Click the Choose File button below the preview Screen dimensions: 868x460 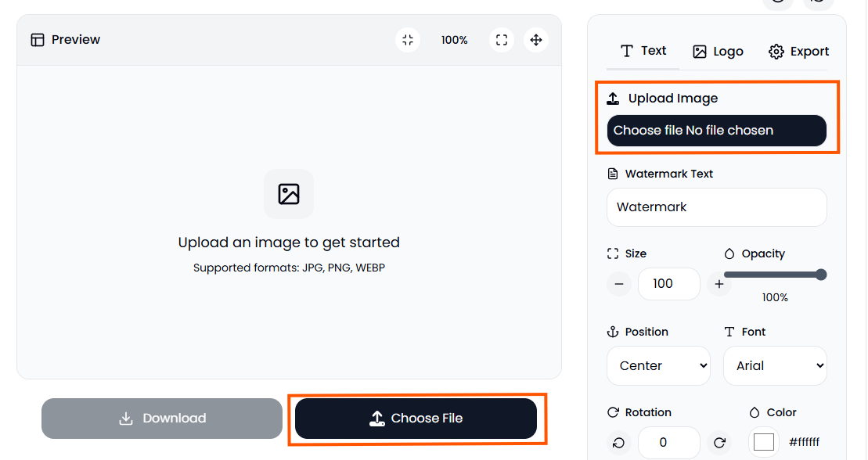417,418
